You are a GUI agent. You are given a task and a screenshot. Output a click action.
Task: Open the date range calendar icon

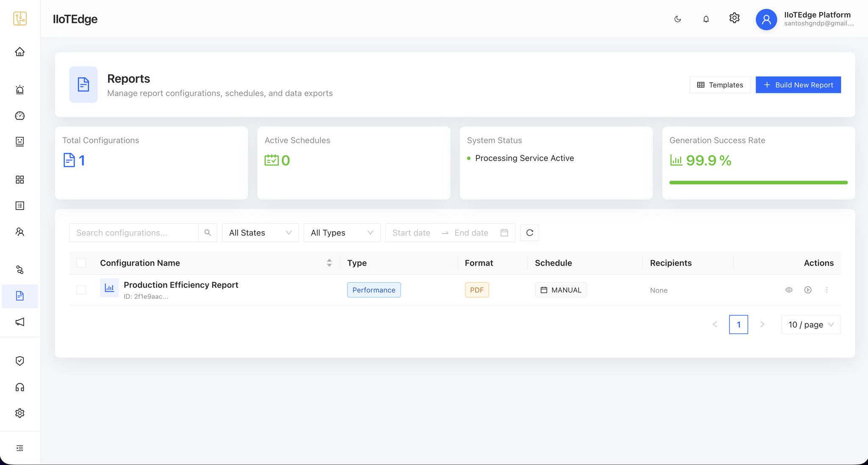pyautogui.click(x=504, y=232)
